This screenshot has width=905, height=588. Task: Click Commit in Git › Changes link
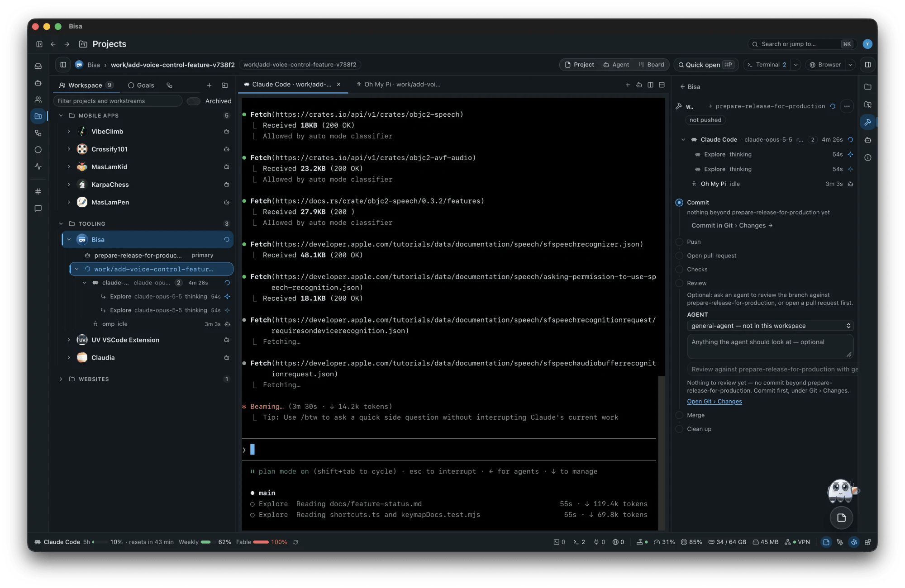point(732,226)
